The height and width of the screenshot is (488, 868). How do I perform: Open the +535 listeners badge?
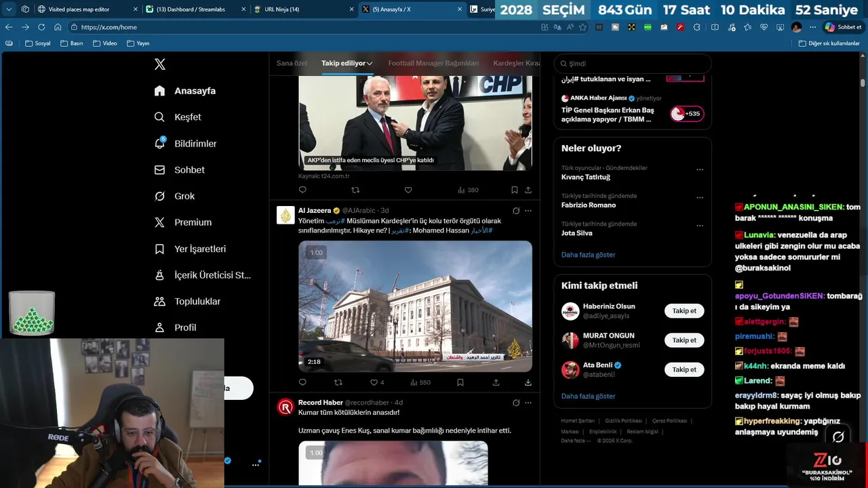(x=687, y=114)
